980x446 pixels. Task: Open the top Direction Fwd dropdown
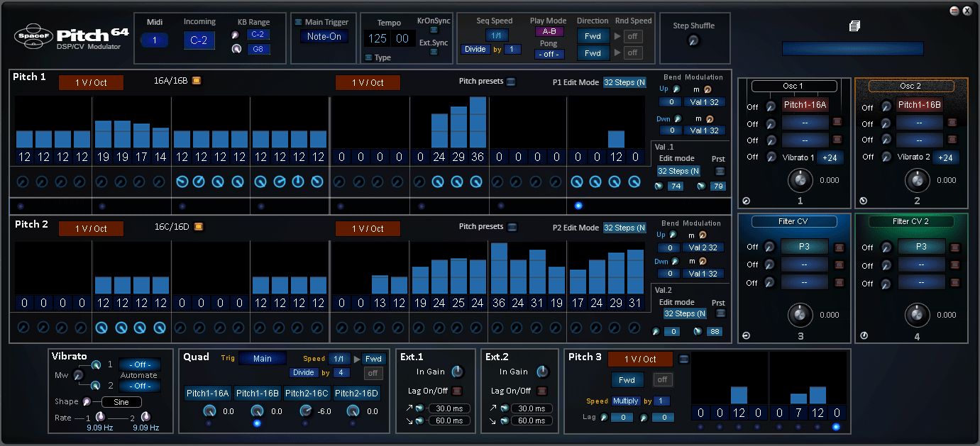[593, 36]
